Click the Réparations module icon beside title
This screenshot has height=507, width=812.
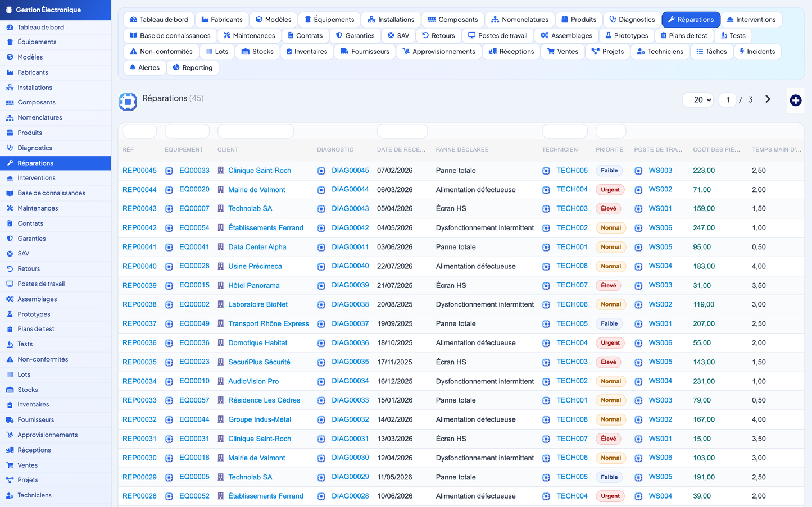pyautogui.click(x=128, y=102)
